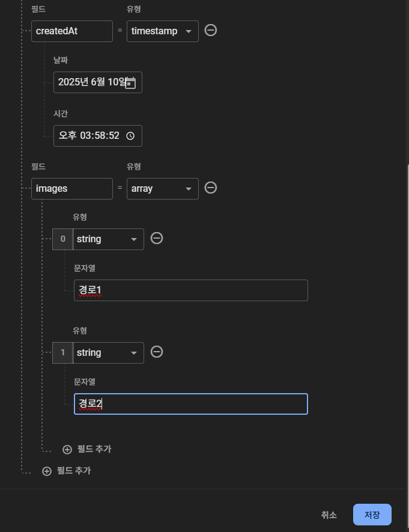This screenshot has width=409, height=532.
Task: Focus the 경로2 string value input
Action: [x=191, y=404]
